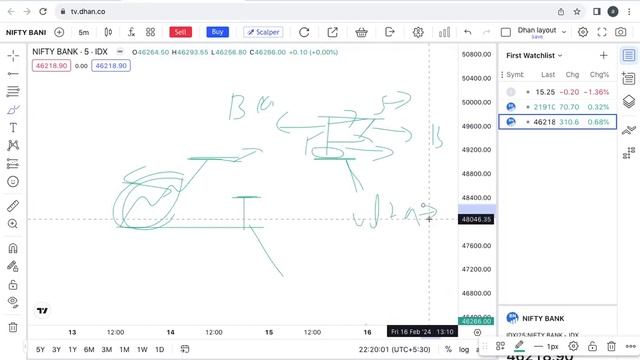
Task: Open the watchlist panel sidebar icon
Action: coord(629,56)
